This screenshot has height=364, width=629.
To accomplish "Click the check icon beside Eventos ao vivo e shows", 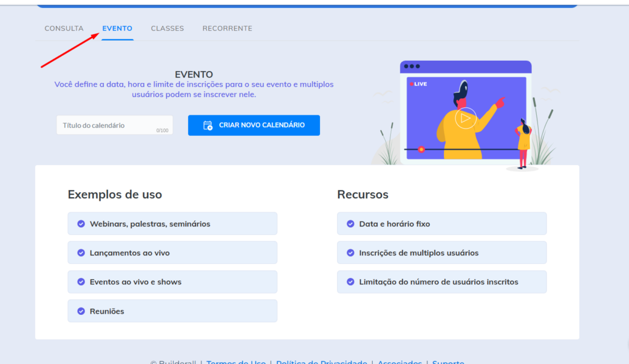I will pyautogui.click(x=81, y=282).
